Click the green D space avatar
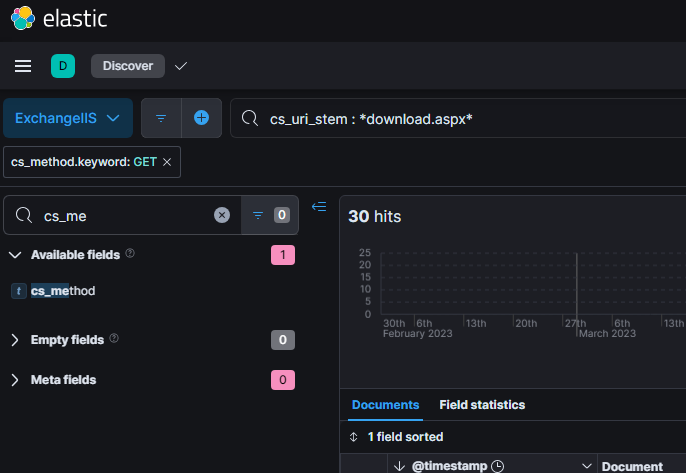Image resolution: width=686 pixels, height=473 pixels. tap(63, 66)
